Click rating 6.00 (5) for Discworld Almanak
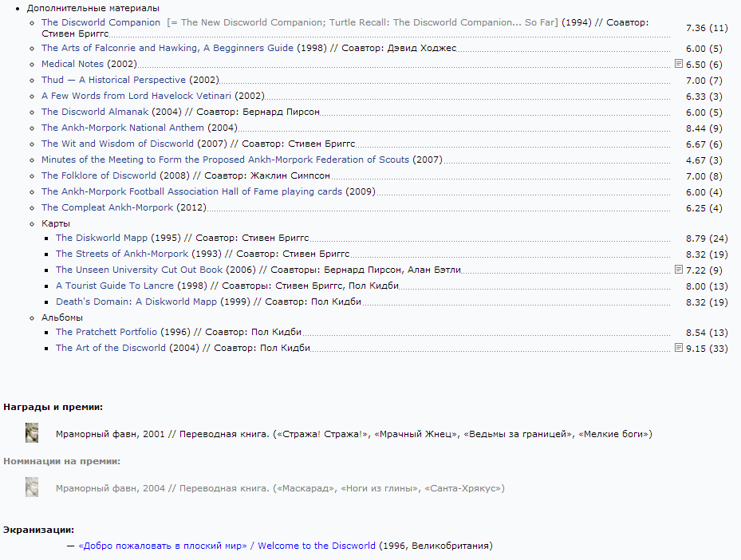This screenshot has width=741, height=560. [704, 112]
